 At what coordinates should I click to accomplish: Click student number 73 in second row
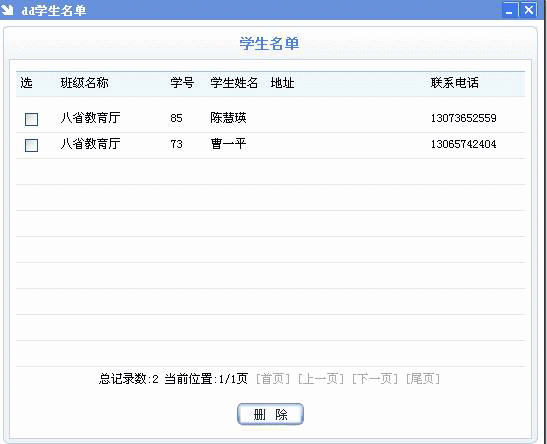point(177,144)
